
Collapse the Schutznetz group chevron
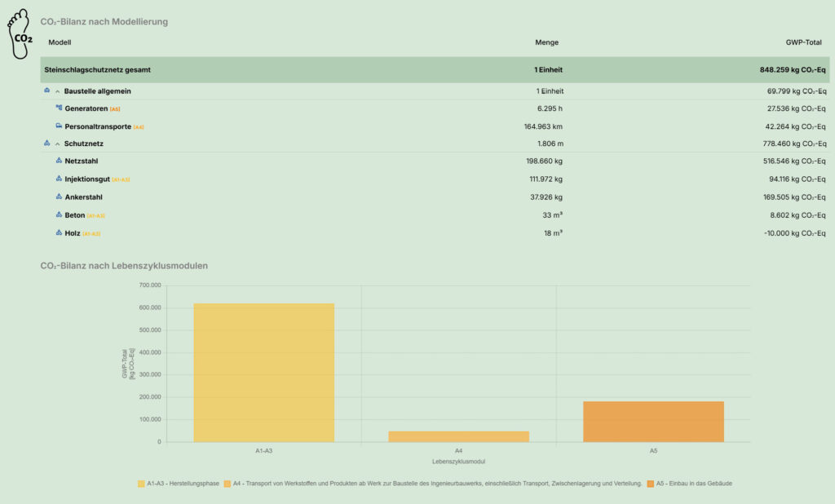pyautogui.click(x=58, y=144)
